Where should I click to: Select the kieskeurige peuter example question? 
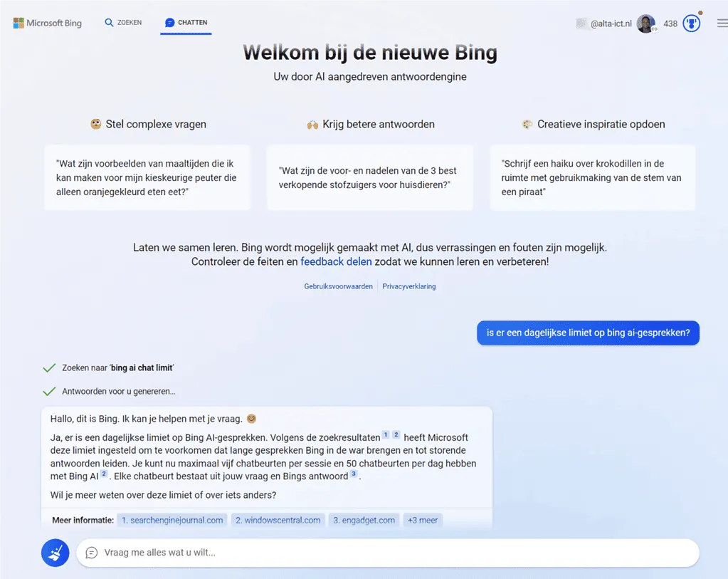(147, 178)
